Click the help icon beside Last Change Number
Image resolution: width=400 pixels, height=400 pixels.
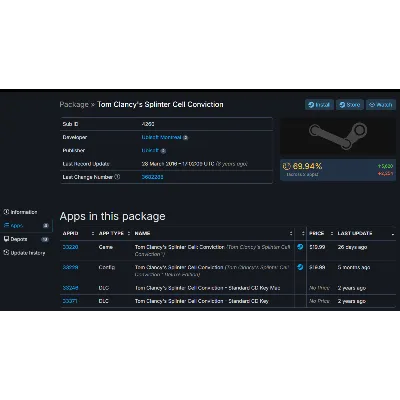pyautogui.click(x=117, y=177)
